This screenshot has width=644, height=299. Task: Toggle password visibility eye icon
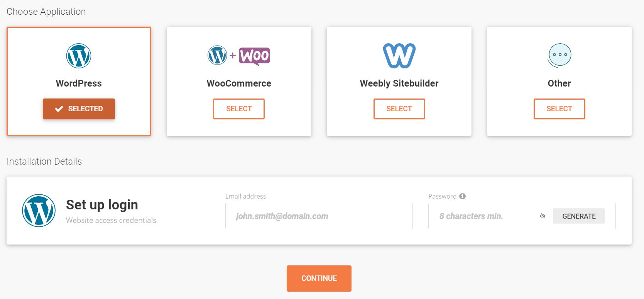pyautogui.click(x=543, y=216)
